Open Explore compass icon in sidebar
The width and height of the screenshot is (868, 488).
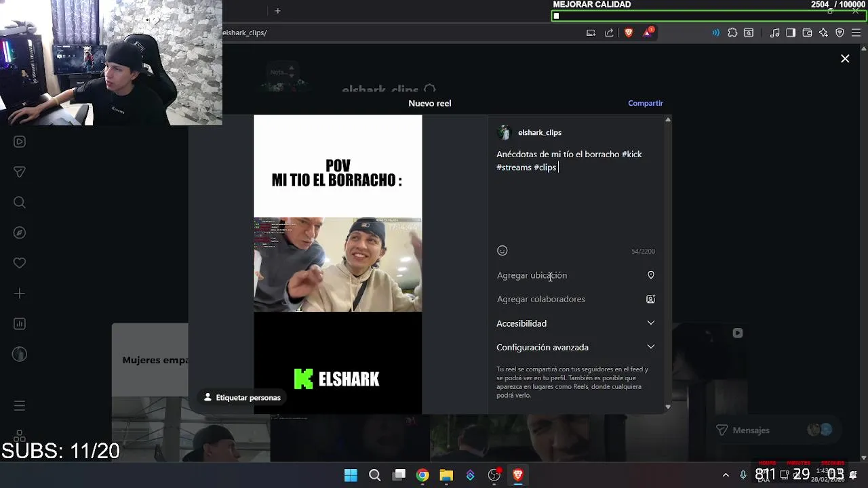[20, 232]
